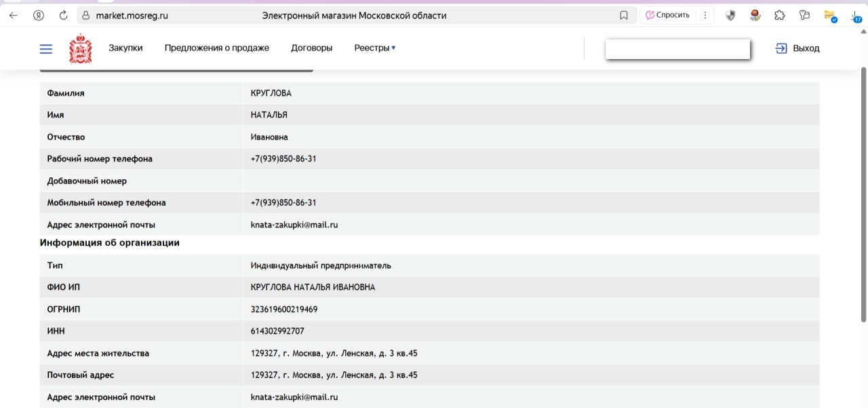This screenshot has width=868, height=408.
Task: Click the Имя row label
Action: point(56,115)
